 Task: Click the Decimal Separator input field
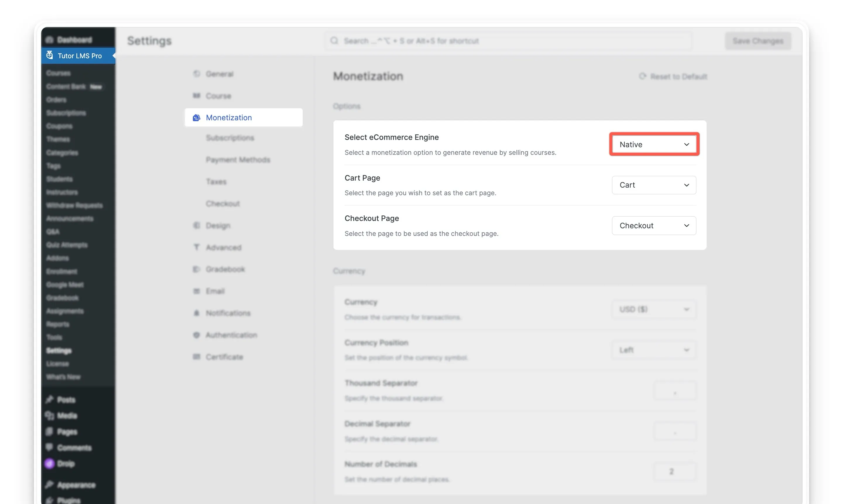675,431
